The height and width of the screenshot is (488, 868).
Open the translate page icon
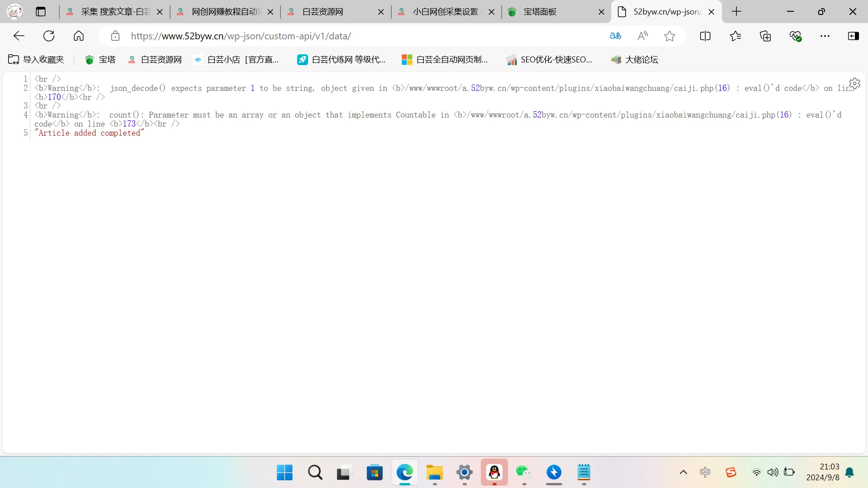tap(615, 36)
